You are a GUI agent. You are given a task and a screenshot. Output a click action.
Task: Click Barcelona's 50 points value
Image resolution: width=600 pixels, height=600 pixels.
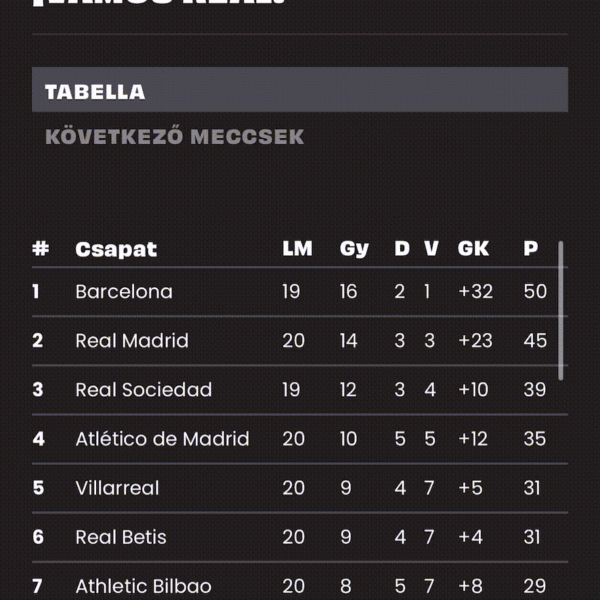pos(535,292)
